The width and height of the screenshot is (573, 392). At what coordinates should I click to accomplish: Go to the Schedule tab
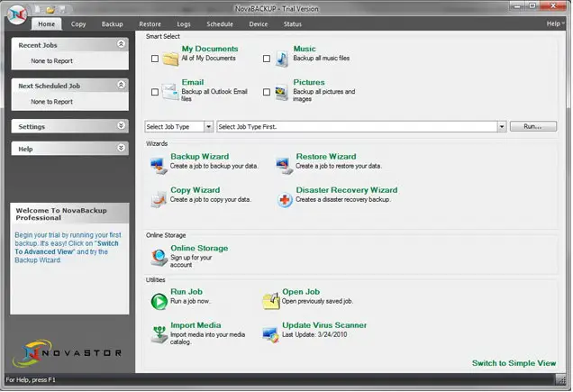point(220,24)
